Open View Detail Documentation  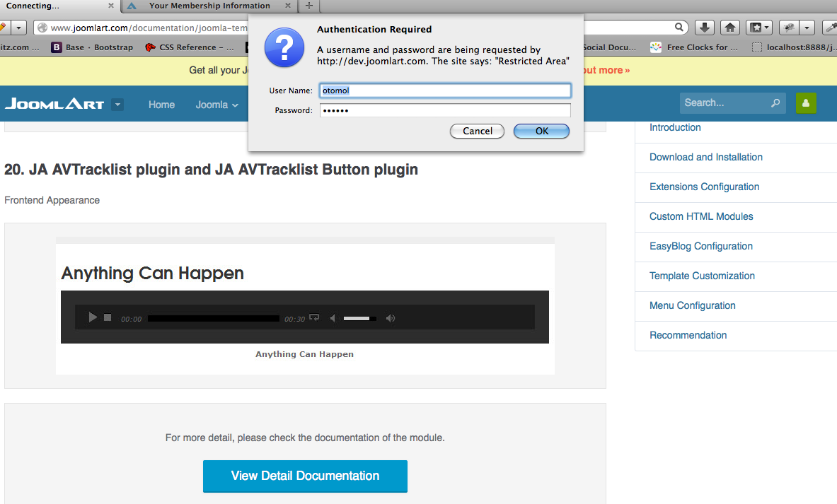pos(305,476)
